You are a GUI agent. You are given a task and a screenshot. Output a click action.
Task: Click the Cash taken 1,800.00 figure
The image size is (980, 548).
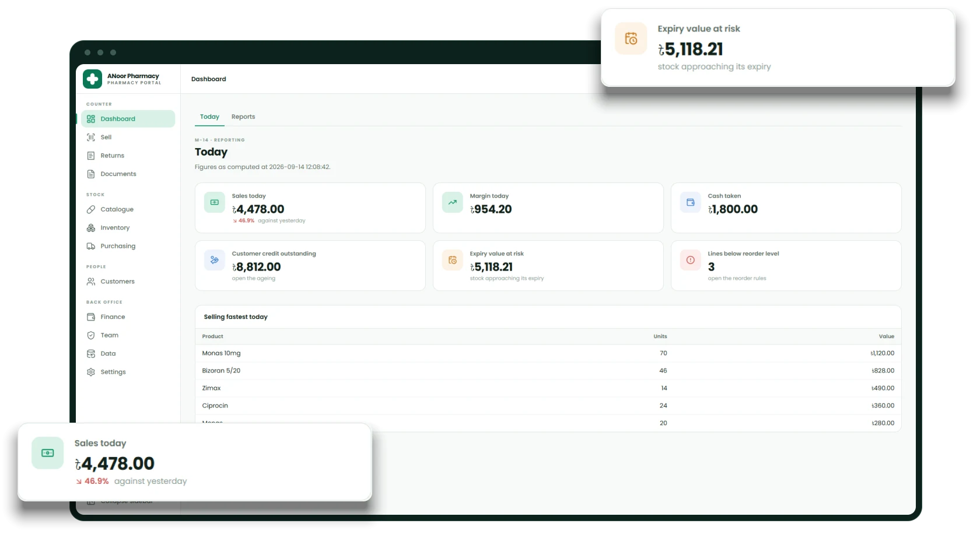coord(733,209)
